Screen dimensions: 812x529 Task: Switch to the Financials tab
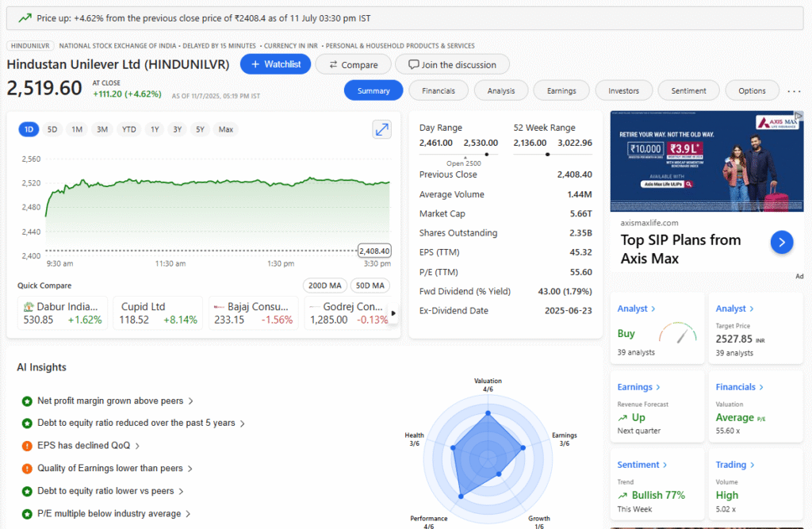point(439,90)
